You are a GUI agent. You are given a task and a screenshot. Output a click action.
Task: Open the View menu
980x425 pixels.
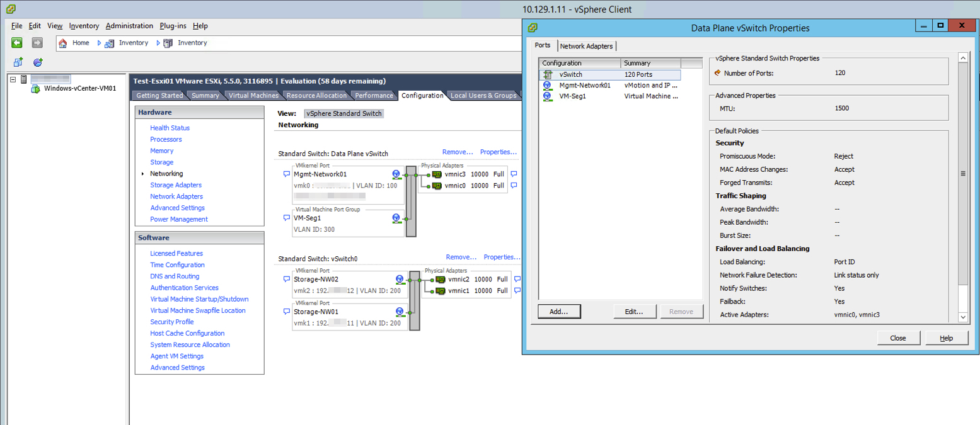click(x=55, y=26)
